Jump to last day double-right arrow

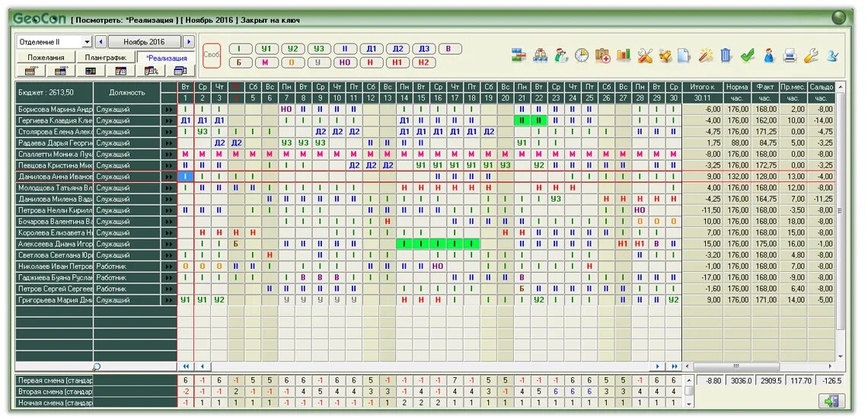coord(674,366)
